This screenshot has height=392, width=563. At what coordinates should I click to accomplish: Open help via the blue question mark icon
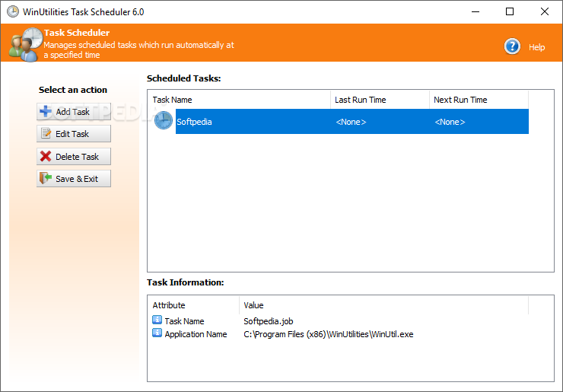pos(512,46)
